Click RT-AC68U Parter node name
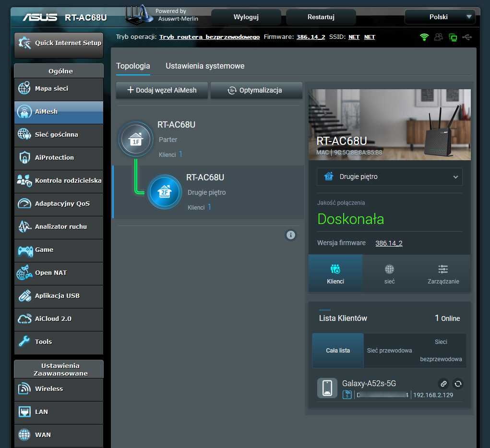The height and width of the screenshot is (448, 490). point(176,125)
